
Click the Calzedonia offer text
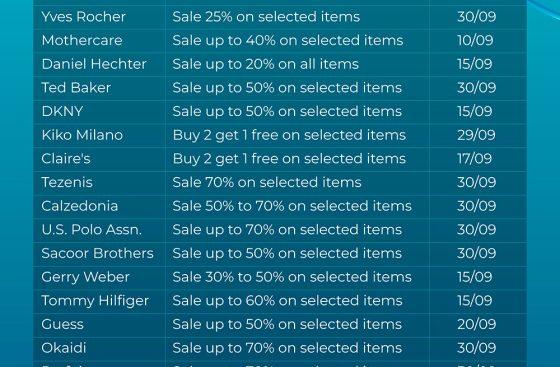292,206
